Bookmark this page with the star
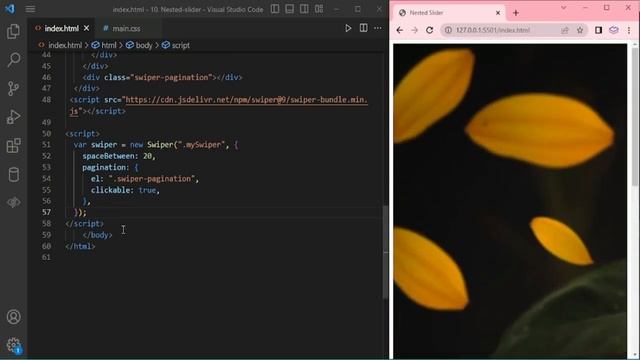640x360 pixels. [x=580, y=30]
